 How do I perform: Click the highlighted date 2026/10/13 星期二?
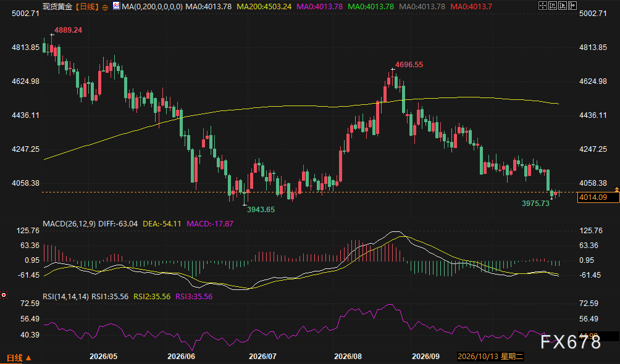(x=490, y=357)
